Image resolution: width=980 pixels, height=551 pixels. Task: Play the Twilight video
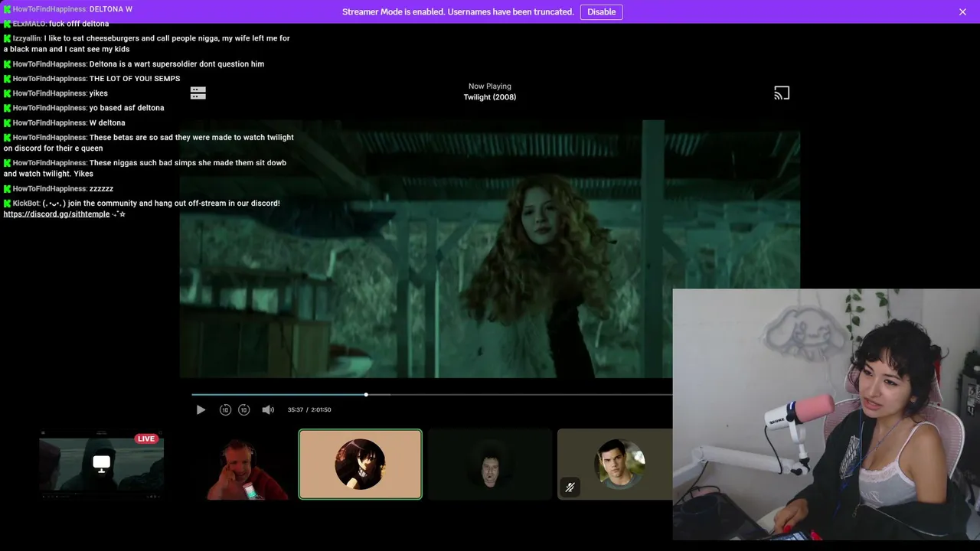(201, 410)
